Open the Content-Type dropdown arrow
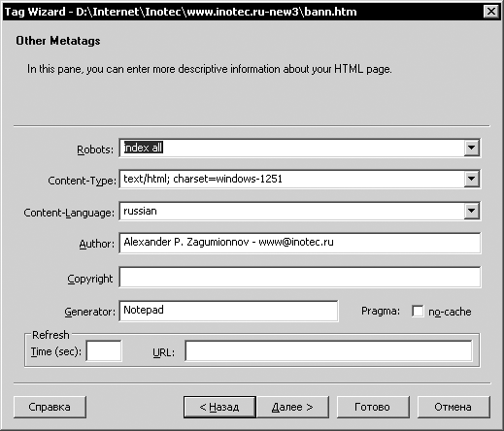The image size is (504, 431). coord(472,179)
